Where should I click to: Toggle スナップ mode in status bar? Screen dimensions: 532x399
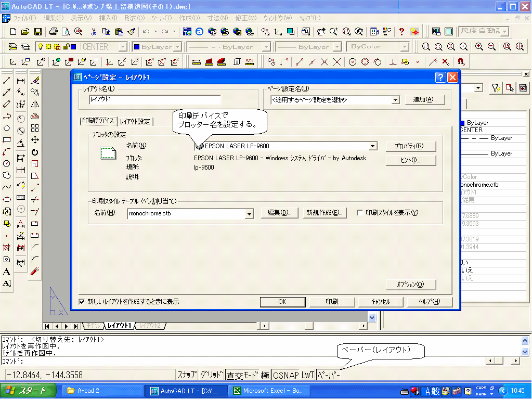[x=187, y=375]
